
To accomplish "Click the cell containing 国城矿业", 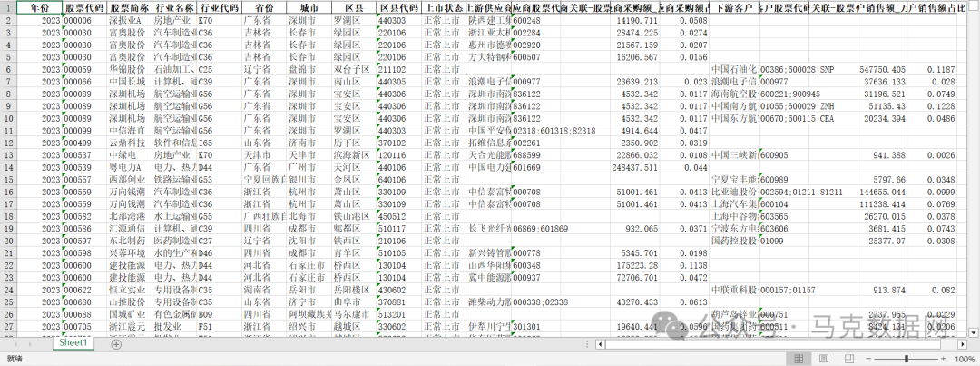I will [x=130, y=314].
